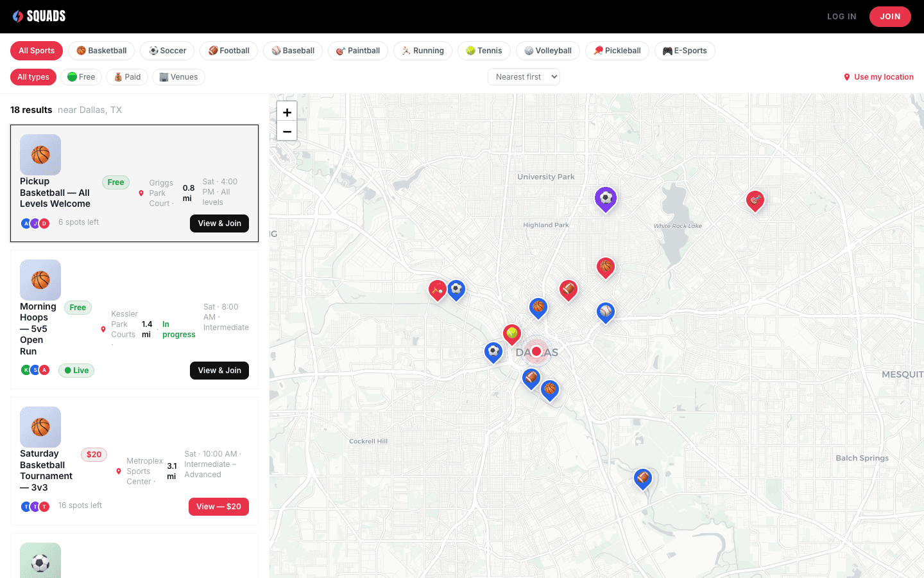Enable the Paid events filter
This screenshot has width=924, height=578.
point(126,76)
